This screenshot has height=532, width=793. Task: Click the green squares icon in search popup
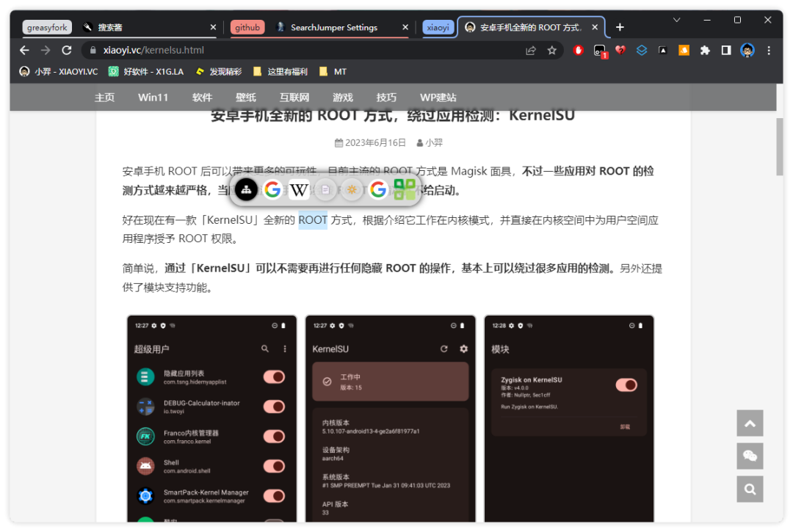(x=405, y=189)
